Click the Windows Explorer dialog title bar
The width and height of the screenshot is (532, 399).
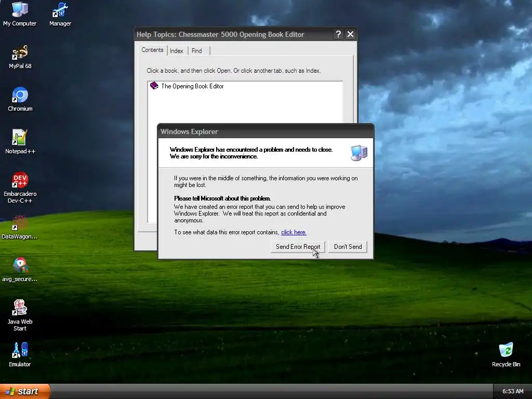tap(265, 131)
